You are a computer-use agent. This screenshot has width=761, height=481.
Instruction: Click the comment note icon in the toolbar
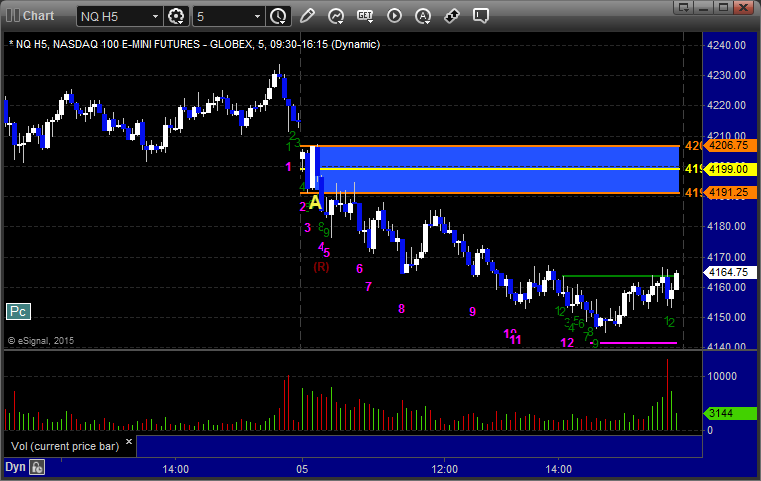point(480,16)
